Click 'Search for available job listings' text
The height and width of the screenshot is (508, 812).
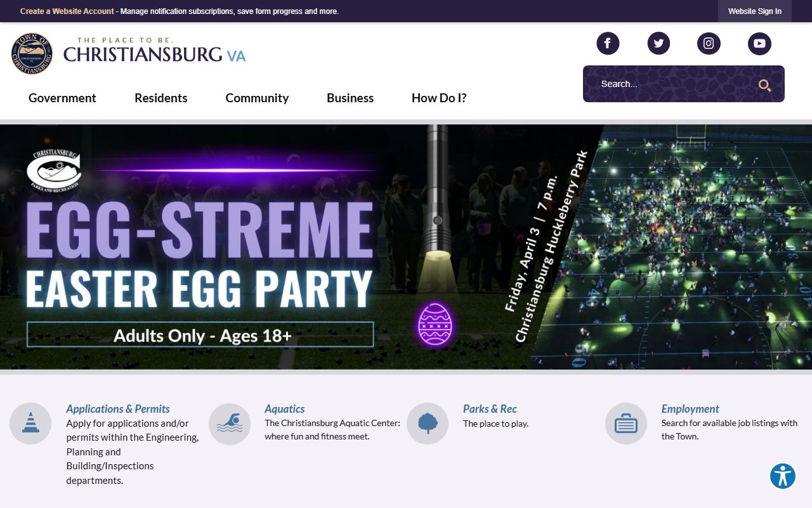point(730,430)
